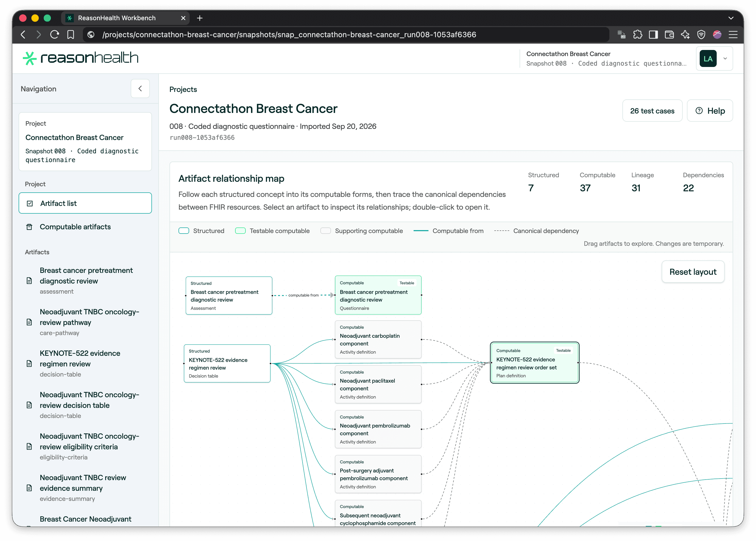Click the Reset layout button
This screenshot has width=756, height=541.
point(693,272)
